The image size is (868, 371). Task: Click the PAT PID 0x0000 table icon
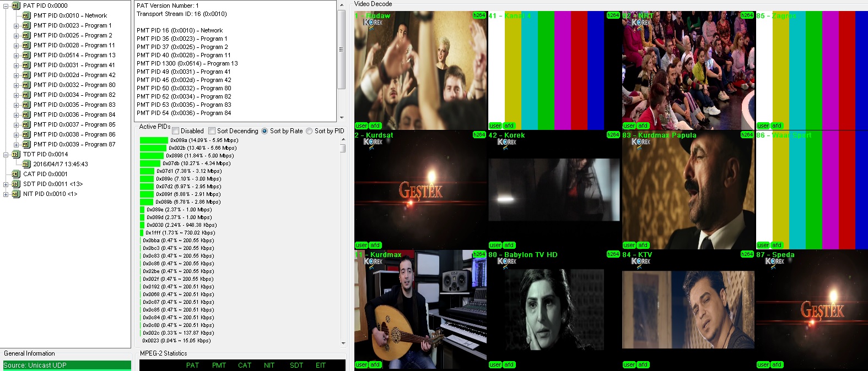coord(15,6)
